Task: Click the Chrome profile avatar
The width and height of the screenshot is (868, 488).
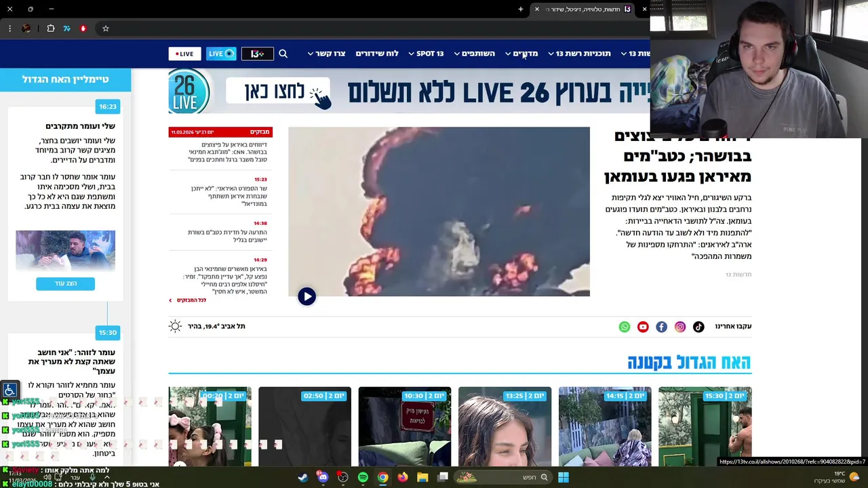Action: pos(26,28)
